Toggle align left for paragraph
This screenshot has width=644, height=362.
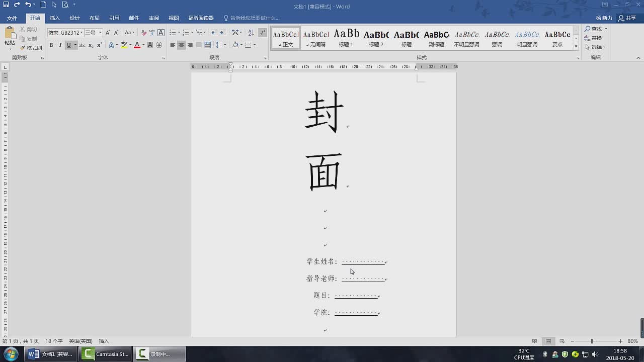point(173,45)
